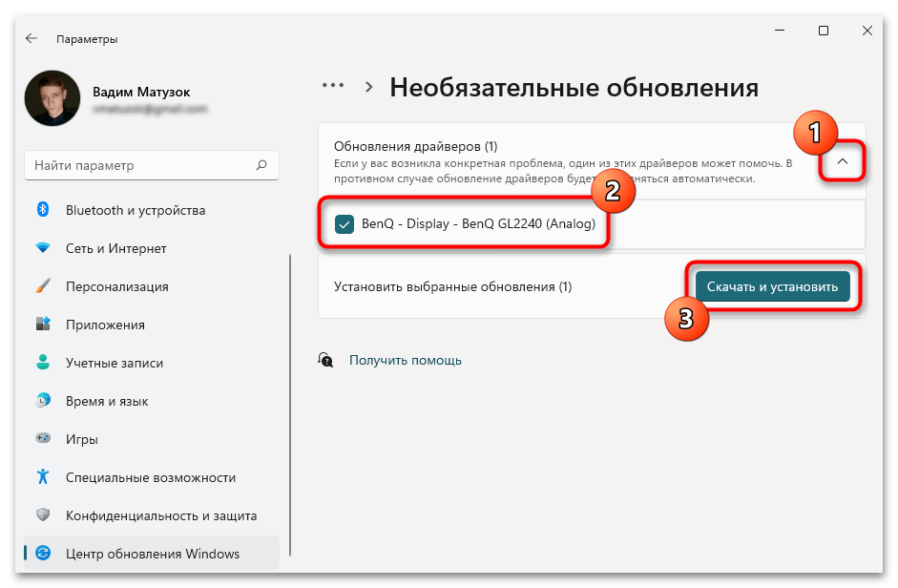
Task: Click the search magnifier icon
Action: coord(261,165)
